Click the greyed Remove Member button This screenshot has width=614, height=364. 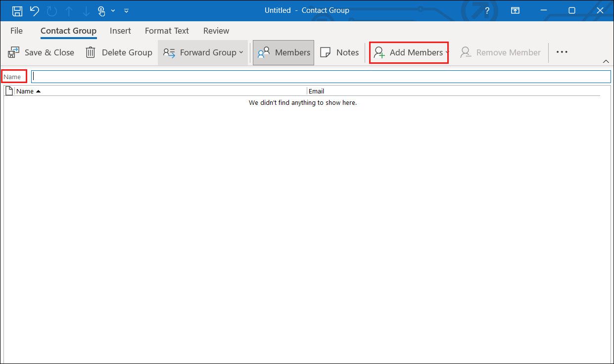click(x=500, y=52)
